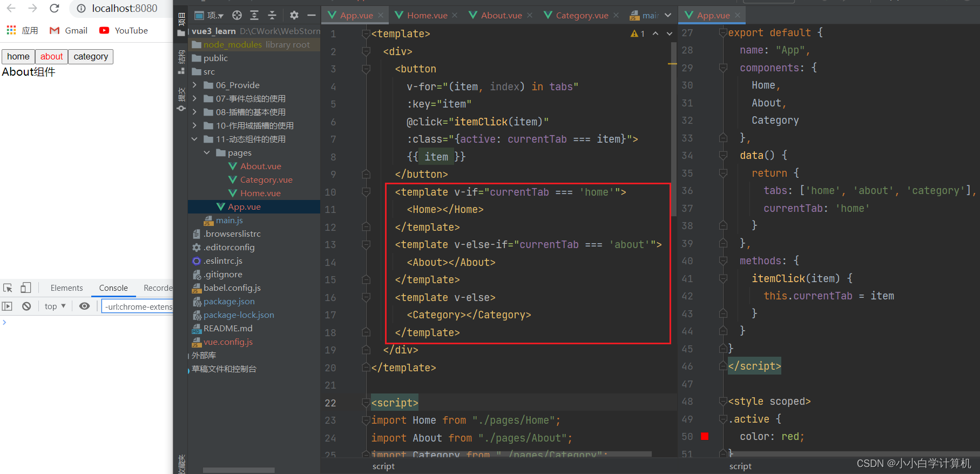The width and height of the screenshot is (980, 474).
Task: Click the left editor horizontal scrollbar
Action: click(511, 454)
